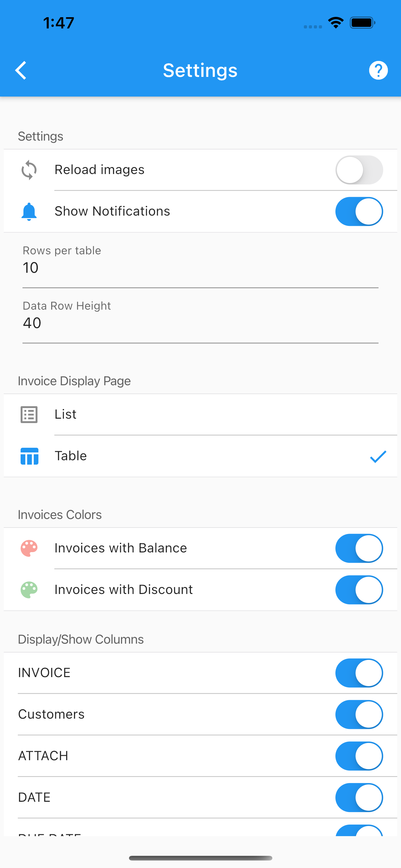This screenshot has height=868, width=401.
Task: Hide the INVOICE column
Action: (359, 673)
